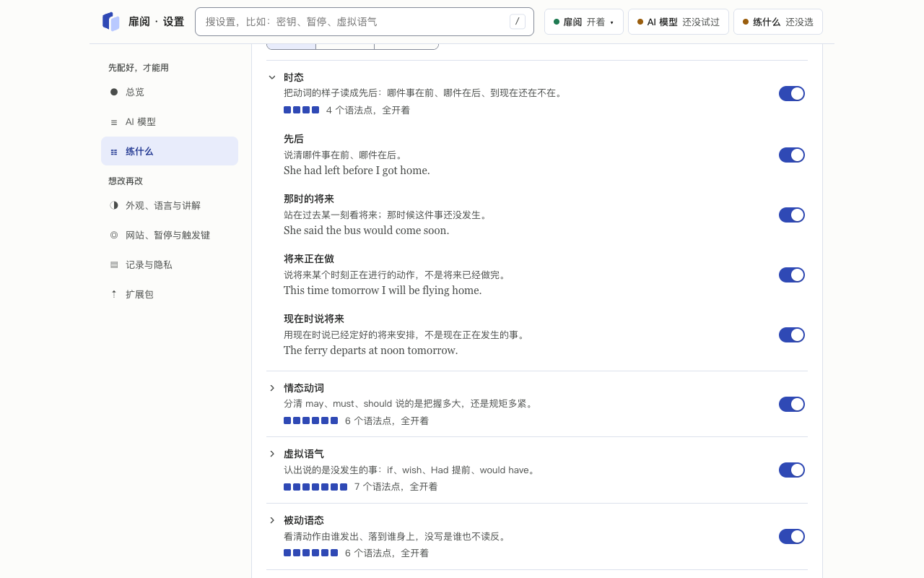Click the 时态 section heading
The image size is (924, 578).
(294, 77)
